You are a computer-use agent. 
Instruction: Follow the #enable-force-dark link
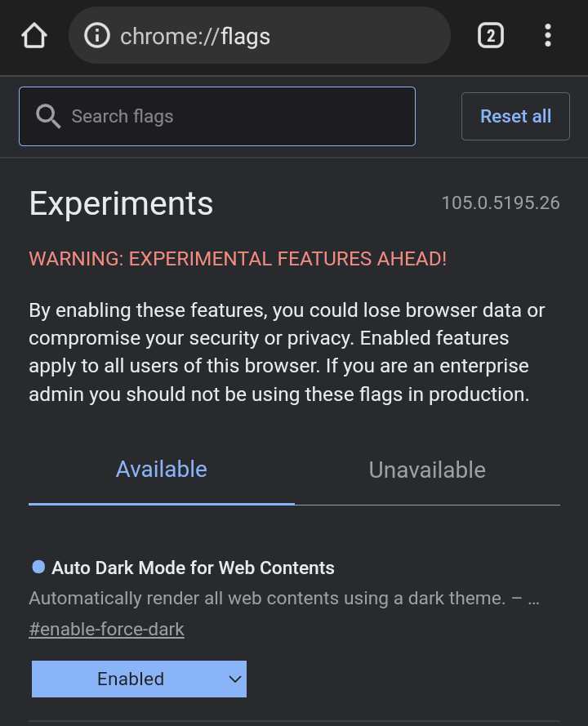click(x=106, y=630)
